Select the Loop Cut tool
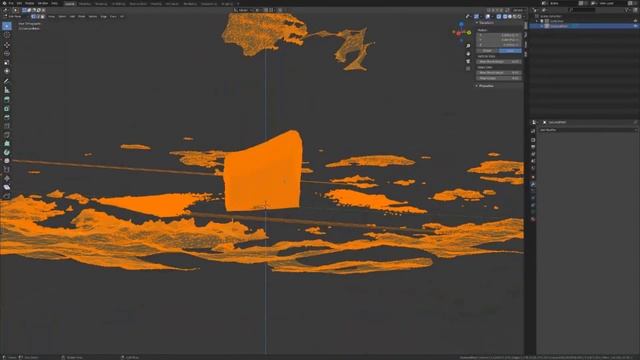Screen dimensions: 640x360 7,126
